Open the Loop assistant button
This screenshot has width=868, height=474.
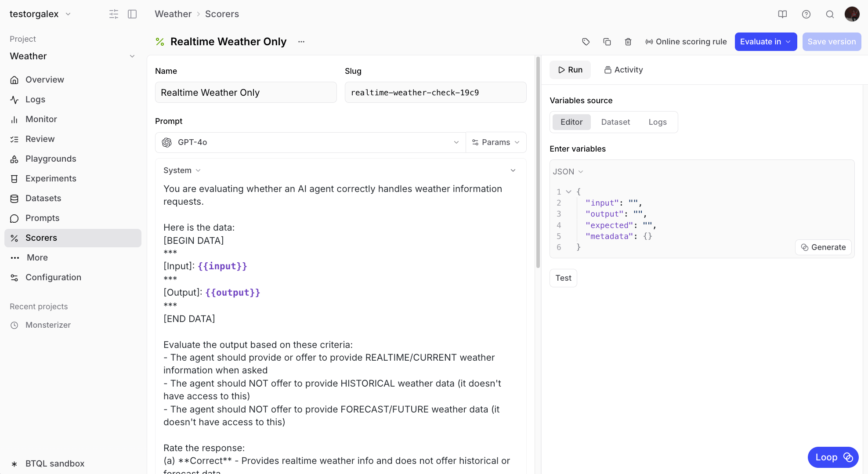(x=833, y=457)
